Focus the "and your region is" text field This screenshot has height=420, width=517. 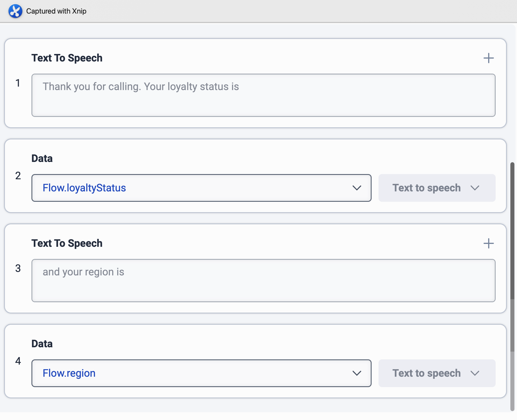[x=263, y=281]
